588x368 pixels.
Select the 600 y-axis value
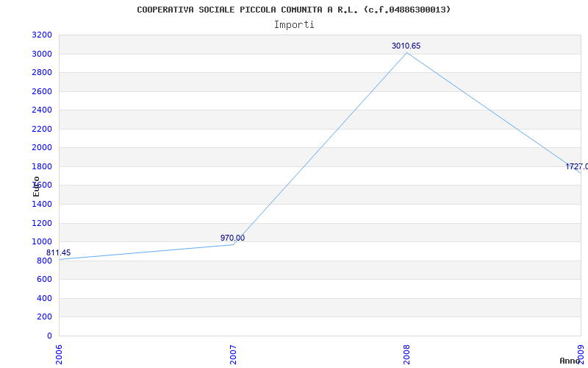click(x=44, y=280)
